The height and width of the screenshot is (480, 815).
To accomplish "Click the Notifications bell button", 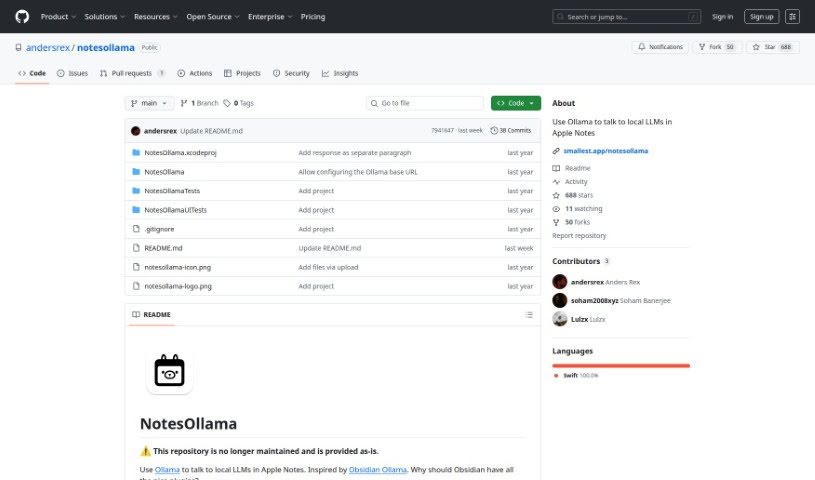I will [x=660, y=47].
